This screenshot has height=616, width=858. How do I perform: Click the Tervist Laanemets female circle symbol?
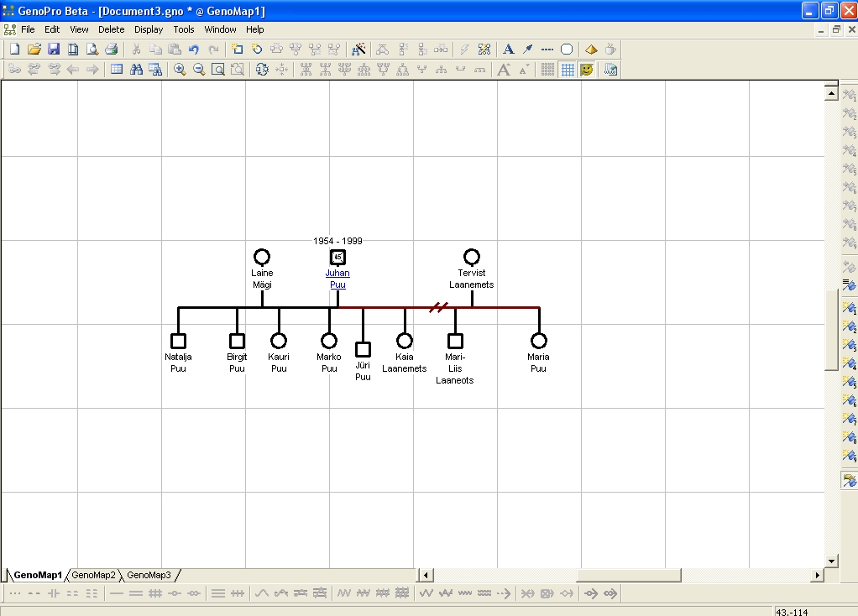(x=472, y=257)
